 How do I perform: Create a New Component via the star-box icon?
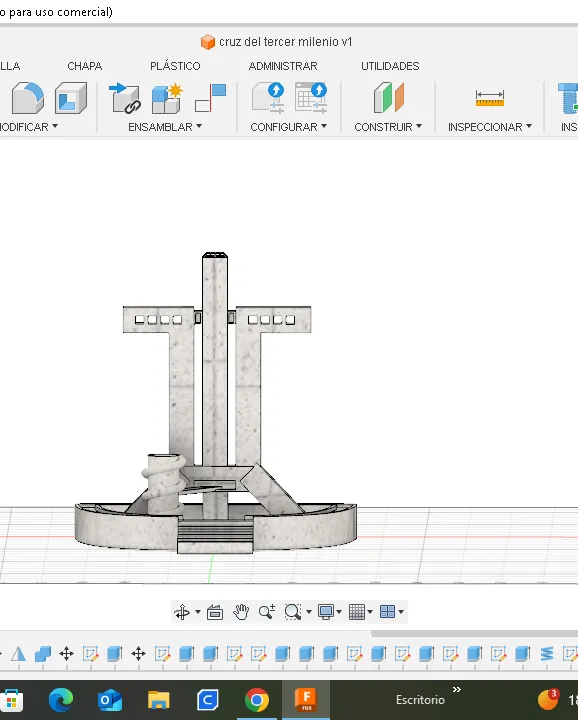coord(167,97)
